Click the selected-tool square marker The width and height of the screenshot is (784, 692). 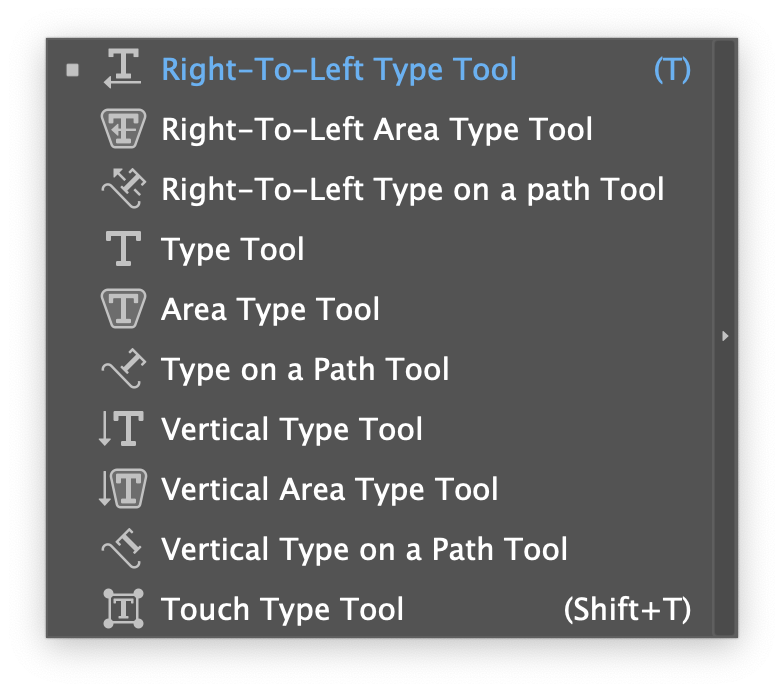coord(72,70)
